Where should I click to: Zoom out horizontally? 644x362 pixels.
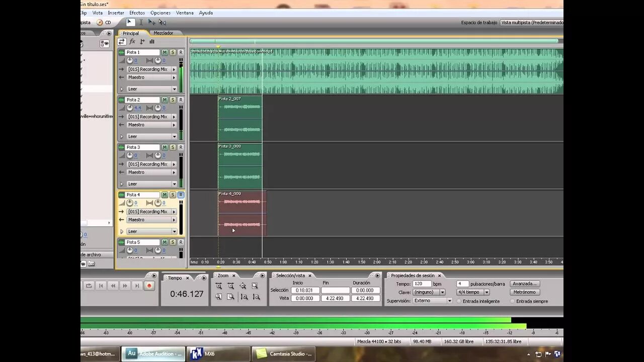(x=230, y=286)
